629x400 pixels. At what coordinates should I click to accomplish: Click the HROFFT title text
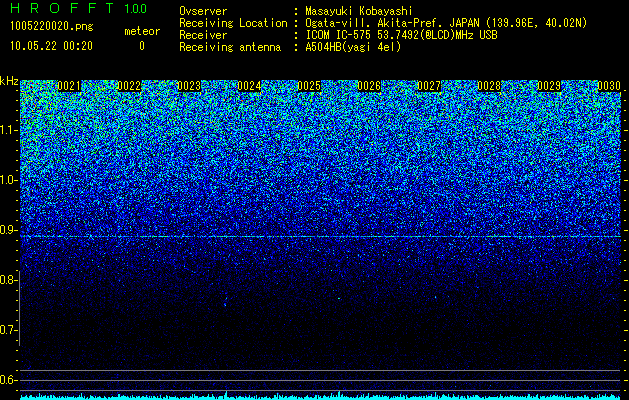point(62,8)
